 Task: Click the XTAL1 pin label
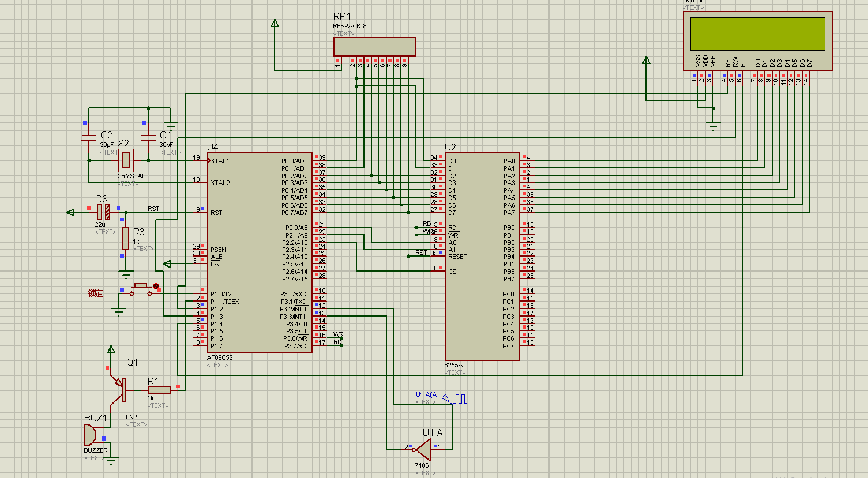coord(220,161)
